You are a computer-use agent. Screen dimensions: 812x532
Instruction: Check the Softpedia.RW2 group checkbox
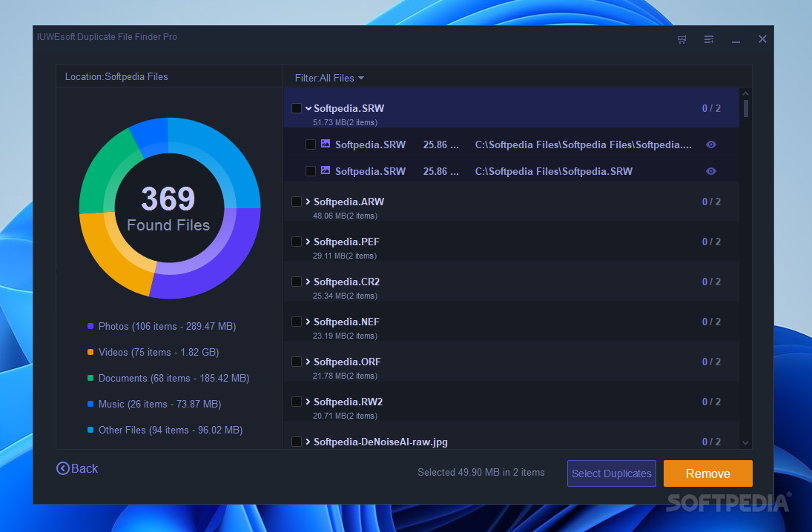click(x=297, y=402)
